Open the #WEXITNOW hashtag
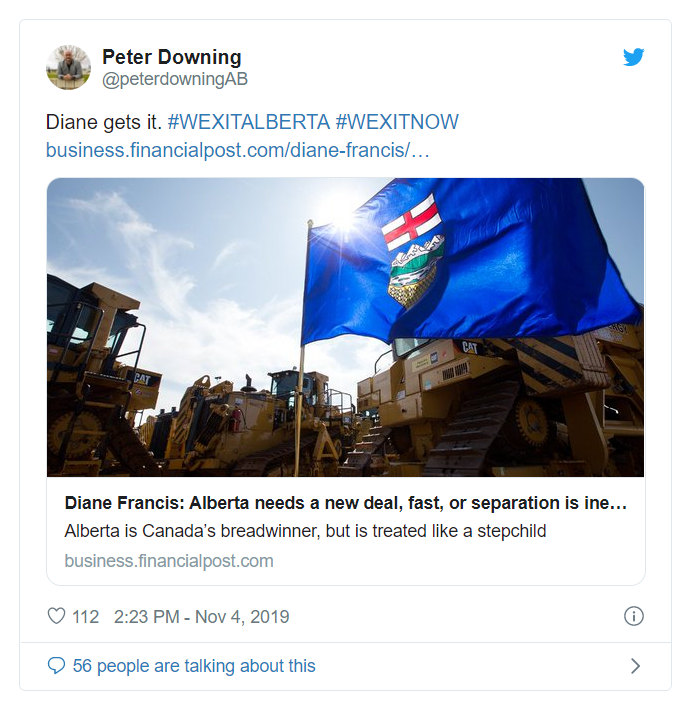Screen dimensions: 695x706 click(x=397, y=122)
